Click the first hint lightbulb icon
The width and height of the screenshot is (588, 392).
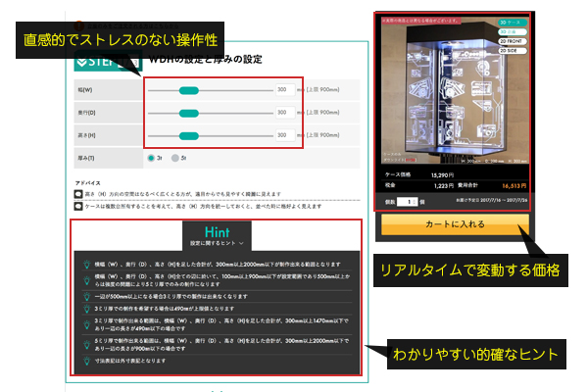[x=86, y=264]
